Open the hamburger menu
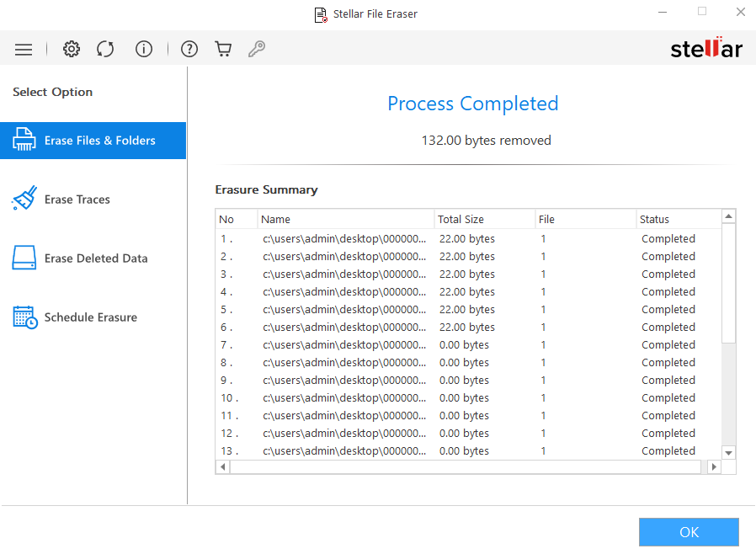 point(24,49)
